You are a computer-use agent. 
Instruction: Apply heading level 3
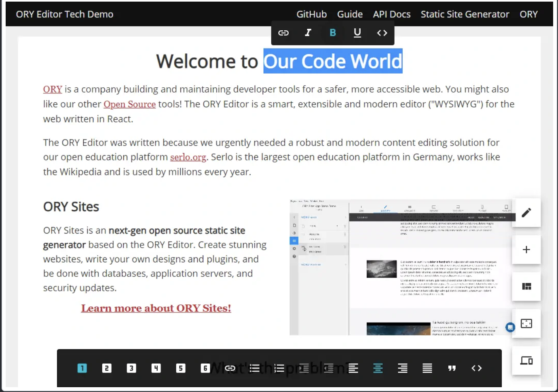point(131,368)
